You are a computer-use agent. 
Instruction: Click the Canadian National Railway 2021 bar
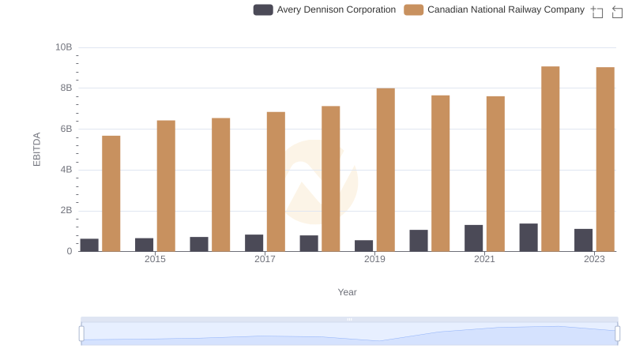tap(495, 174)
